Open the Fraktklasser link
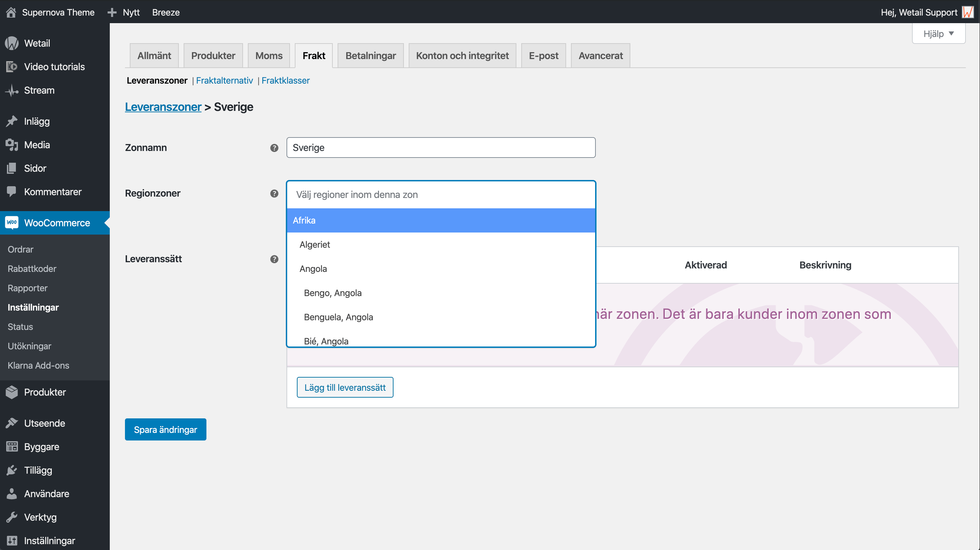This screenshot has height=550, width=980. click(285, 80)
